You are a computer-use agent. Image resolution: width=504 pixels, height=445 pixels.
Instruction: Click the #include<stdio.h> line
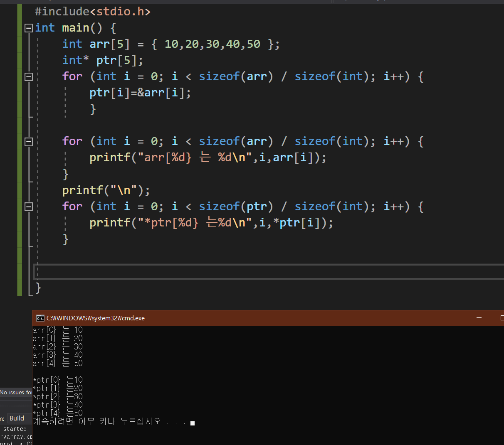pyautogui.click(x=93, y=12)
